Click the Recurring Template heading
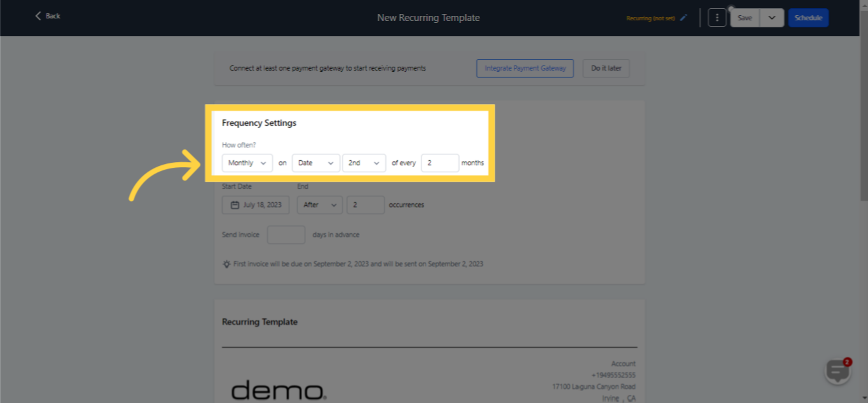 click(x=259, y=322)
